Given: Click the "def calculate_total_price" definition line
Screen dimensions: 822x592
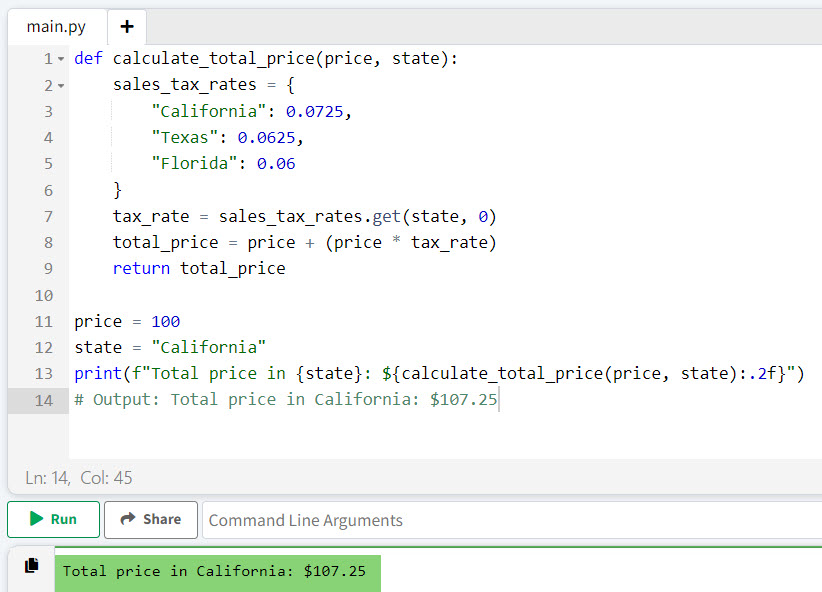Looking at the screenshot, I should pos(266,59).
